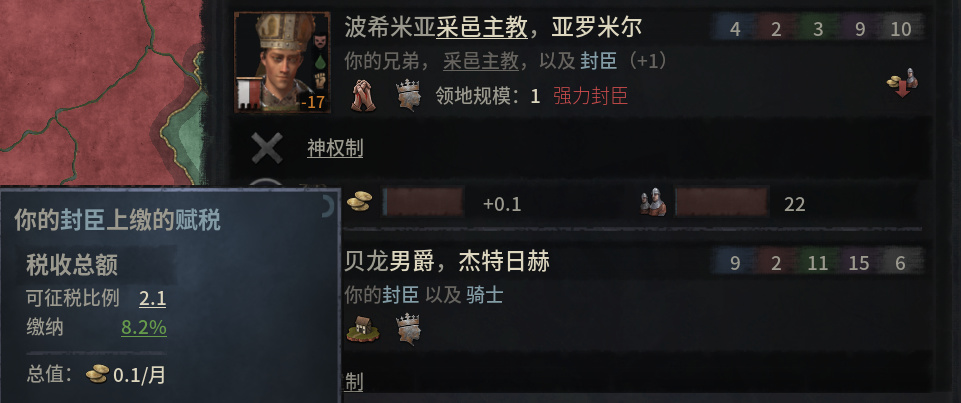Click the red-white coat of arms on the portrait
This screenshot has width=961, height=403.
tap(248, 94)
